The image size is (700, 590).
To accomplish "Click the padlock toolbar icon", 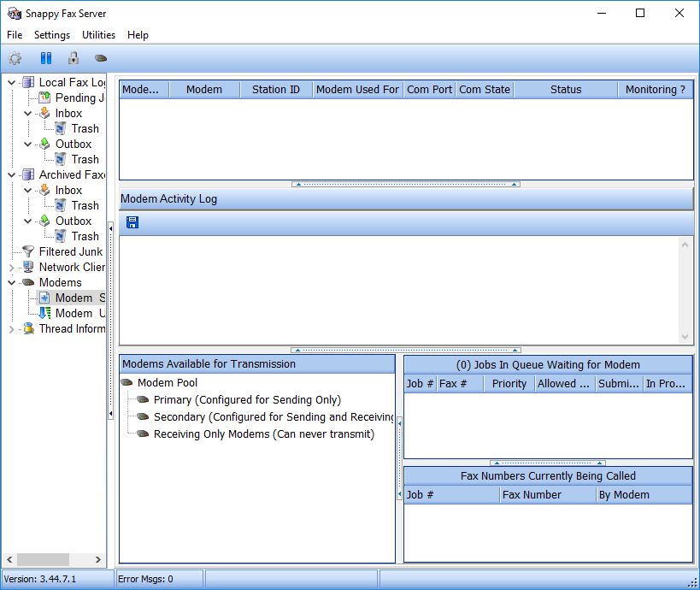I will (74, 59).
